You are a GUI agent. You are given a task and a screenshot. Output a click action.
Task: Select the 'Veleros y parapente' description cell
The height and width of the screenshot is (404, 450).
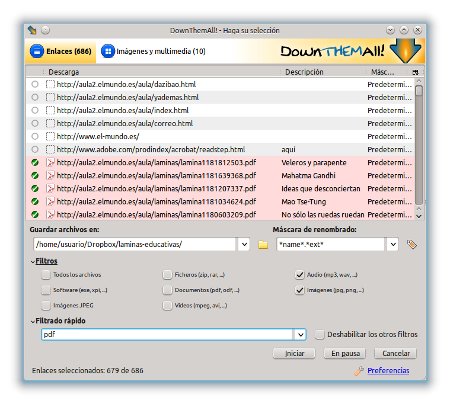click(314, 163)
